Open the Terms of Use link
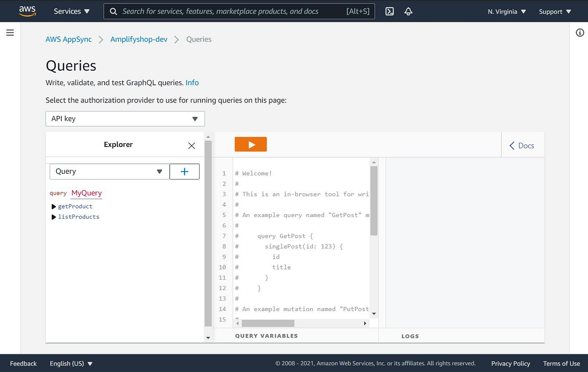This screenshot has width=588, height=372. click(x=562, y=364)
